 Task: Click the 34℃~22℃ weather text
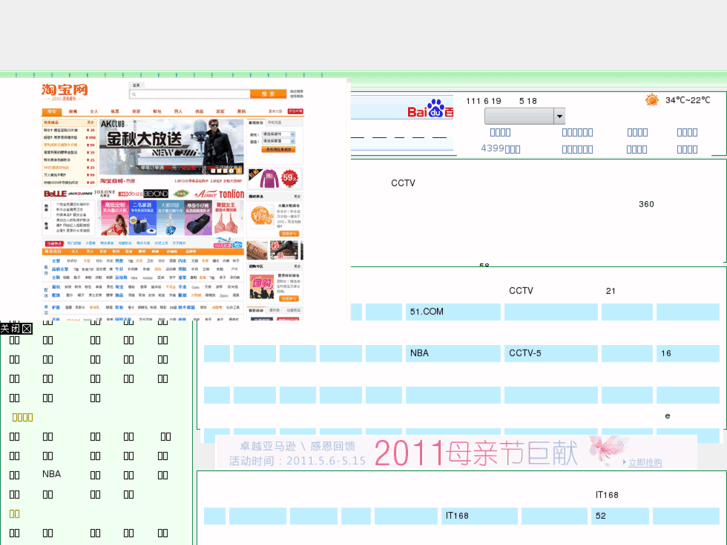pos(688,100)
